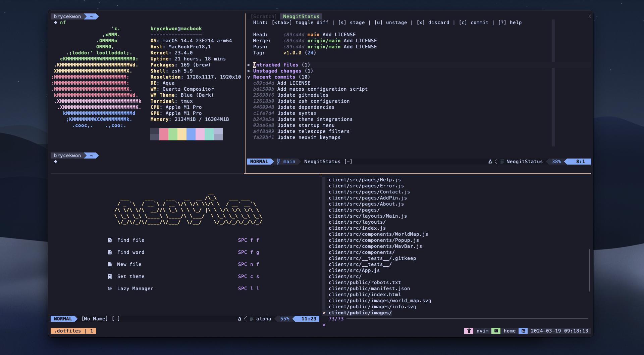Click the empty prompt arrow in lower shell
The image size is (644, 355).
click(x=55, y=162)
